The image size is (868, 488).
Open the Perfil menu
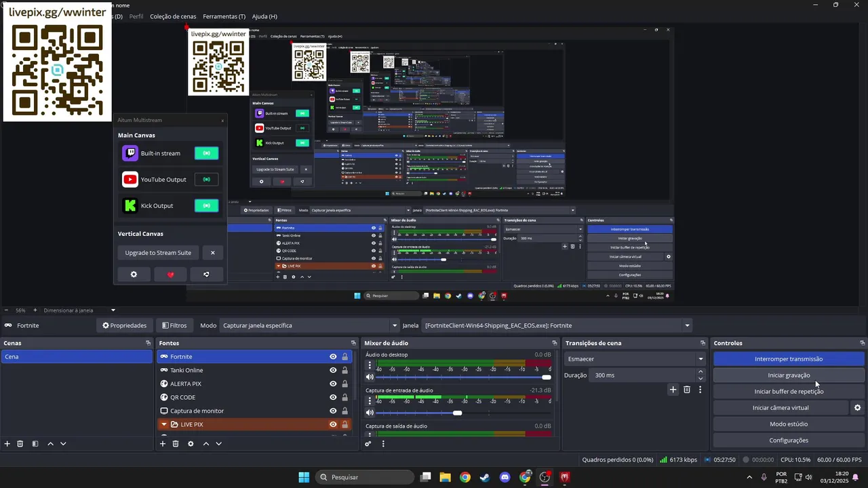click(136, 16)
